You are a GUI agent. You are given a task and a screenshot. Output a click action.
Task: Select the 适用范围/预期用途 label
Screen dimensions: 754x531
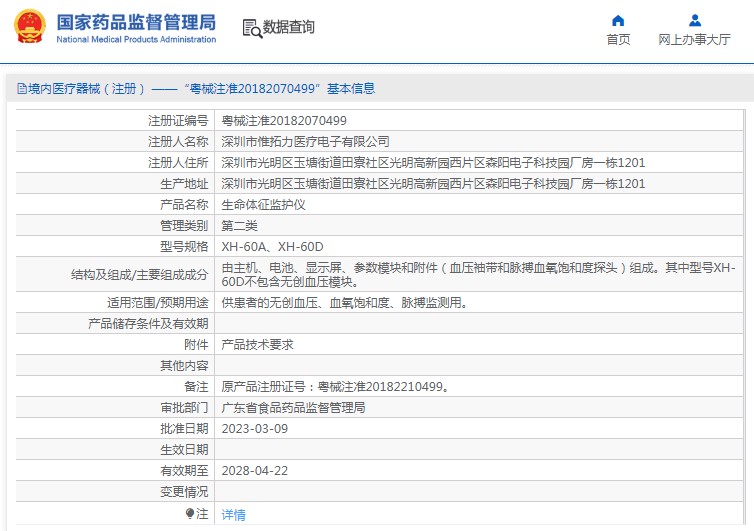click(x=158, y=303)
